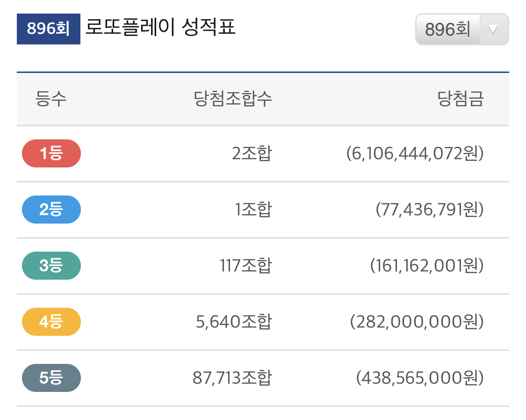Click the 등수 column header

point(51,99)
